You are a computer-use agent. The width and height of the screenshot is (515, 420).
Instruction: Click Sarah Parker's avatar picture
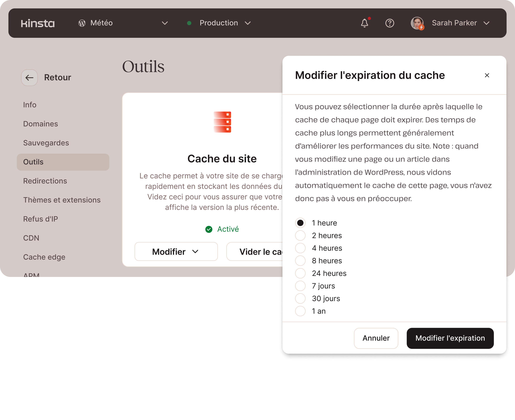[417, 23]
